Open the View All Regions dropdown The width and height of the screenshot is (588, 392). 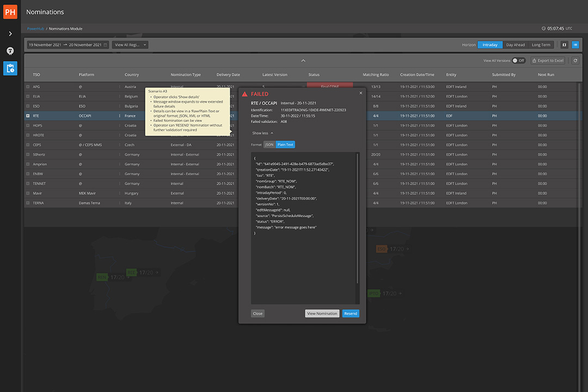click(130, 45)
